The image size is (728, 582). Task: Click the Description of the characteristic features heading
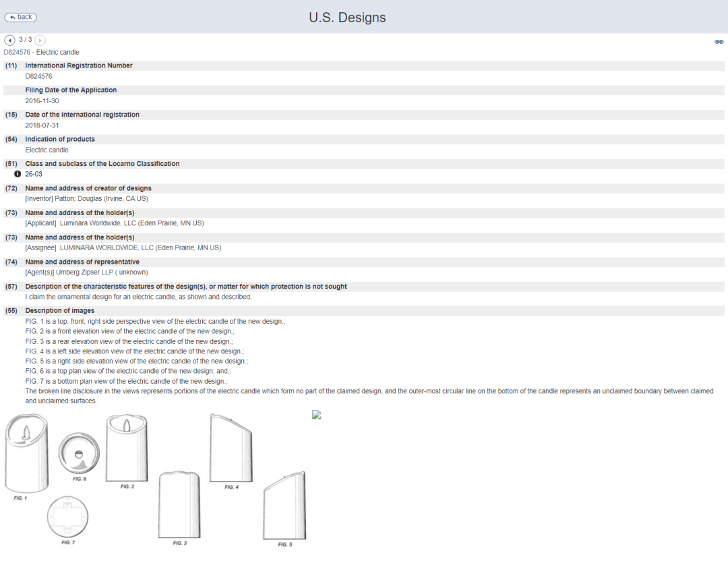pyautogui.click(x=186, y=287)
